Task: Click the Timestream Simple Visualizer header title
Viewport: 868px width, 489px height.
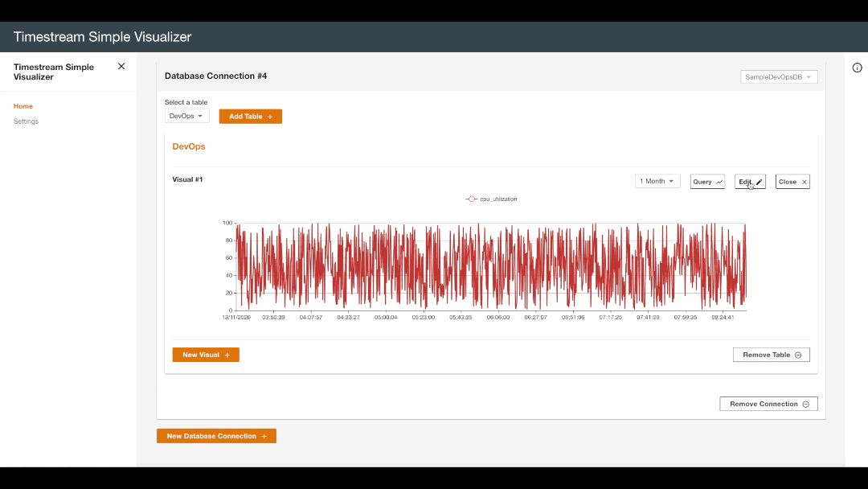Action: tap(102, 36)
